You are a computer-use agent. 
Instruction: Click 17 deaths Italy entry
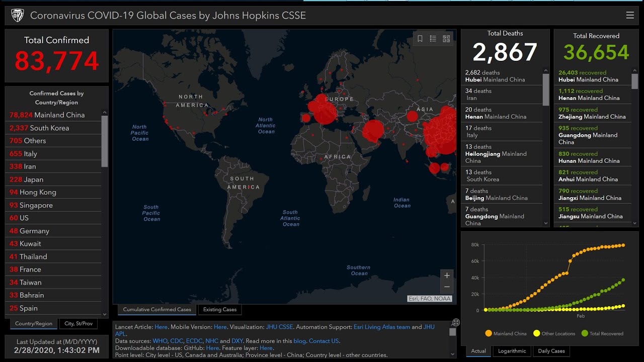click(502, 132)
